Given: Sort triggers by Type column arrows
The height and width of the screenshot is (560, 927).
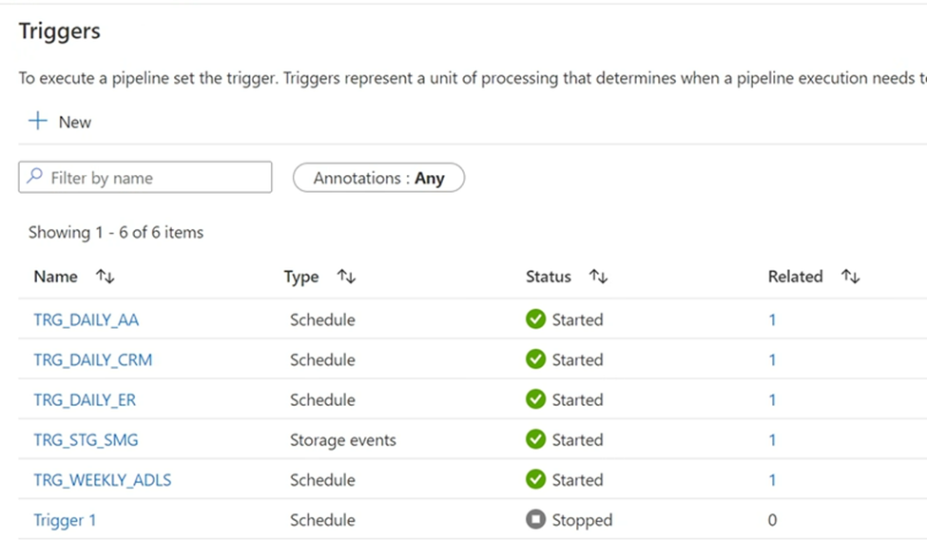Looking at the screenshot, I should [346, 277].
